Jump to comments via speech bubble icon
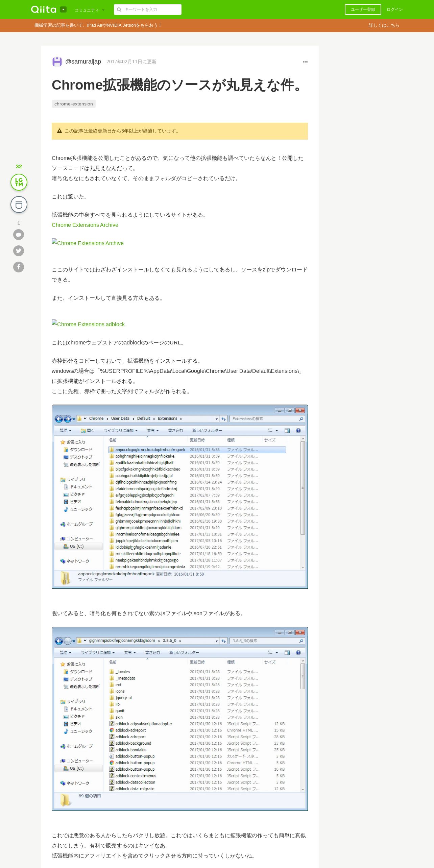 point(19,235)
